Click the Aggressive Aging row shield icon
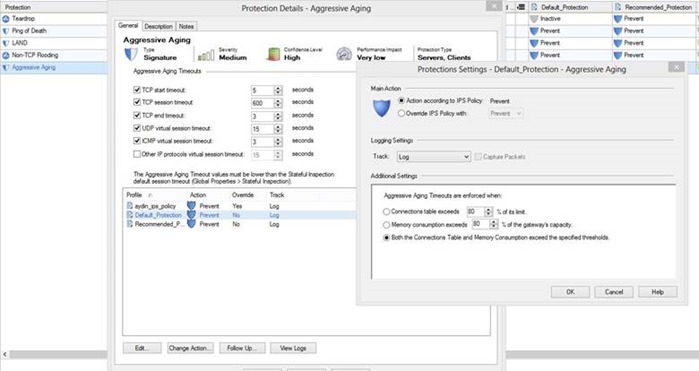699x371 pixels. pos(6,68)
